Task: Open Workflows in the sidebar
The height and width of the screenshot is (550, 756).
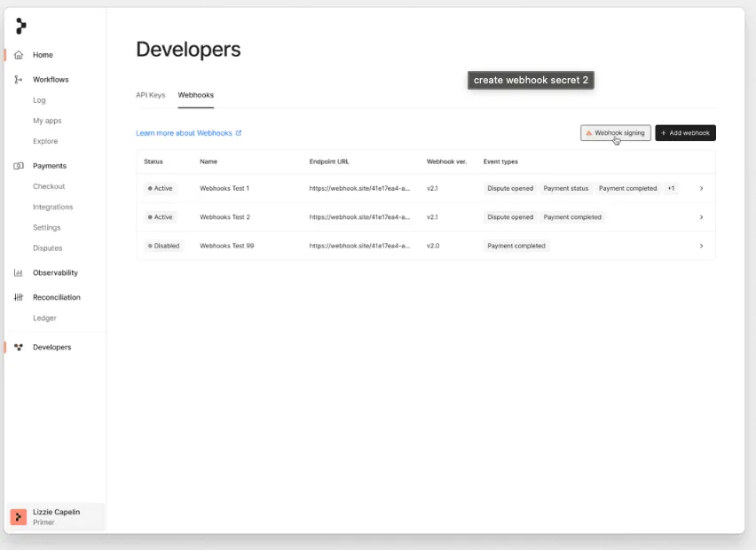Action: pos(51,80)
